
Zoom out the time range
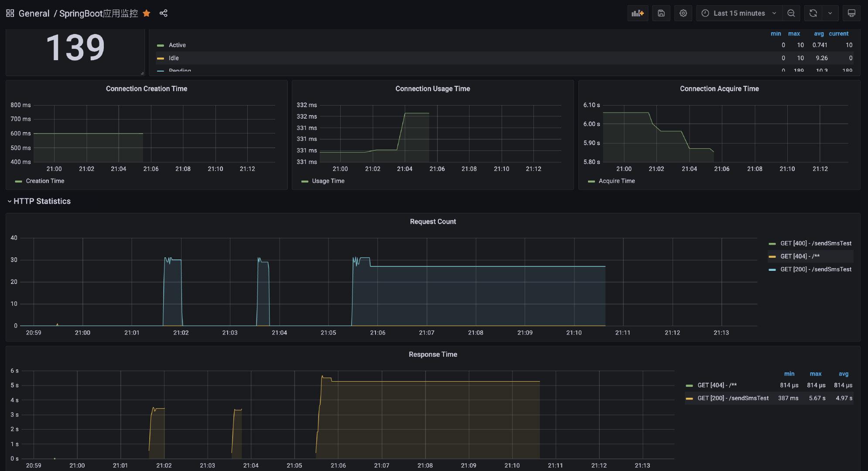tap(791, 13)
